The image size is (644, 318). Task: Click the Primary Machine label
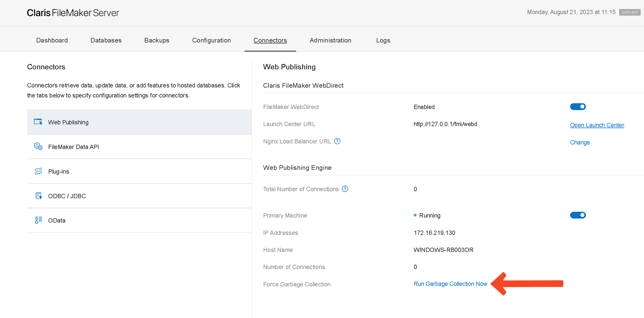coord(285,215)
